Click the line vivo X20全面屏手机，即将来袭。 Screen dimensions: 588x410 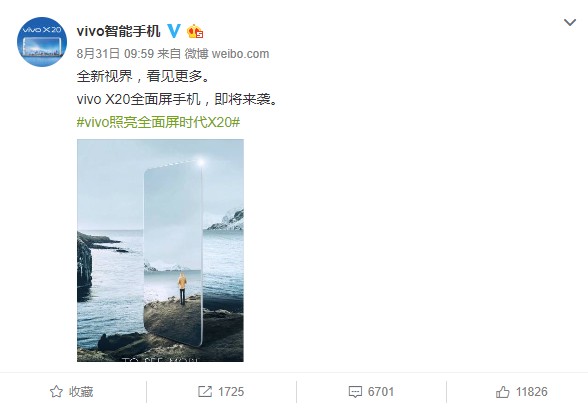click(177, 99)
